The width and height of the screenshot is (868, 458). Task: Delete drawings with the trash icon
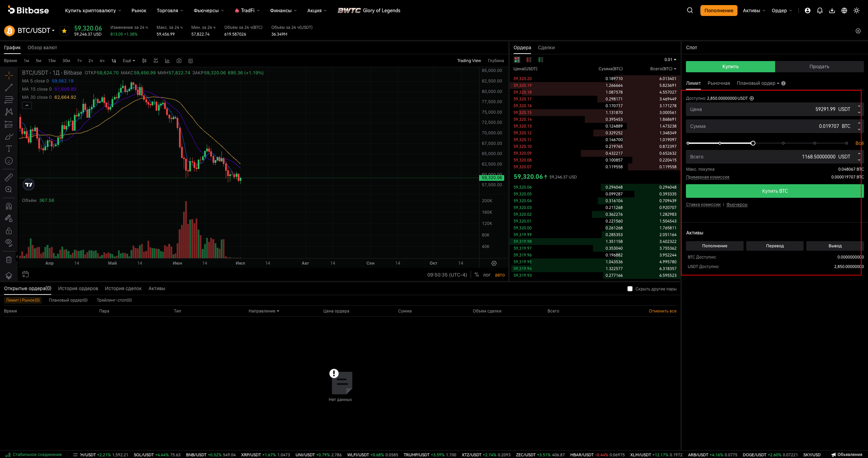click(x=9, y=260)
